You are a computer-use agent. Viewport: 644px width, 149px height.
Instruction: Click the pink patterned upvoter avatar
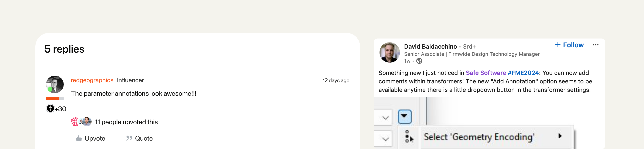pos(74,122)
